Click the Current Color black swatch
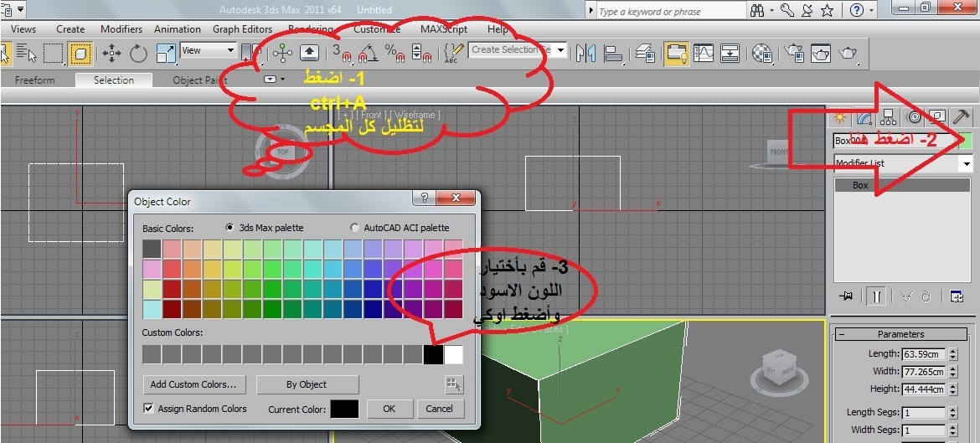Screen dimensions: 980x443 (344, 410)
